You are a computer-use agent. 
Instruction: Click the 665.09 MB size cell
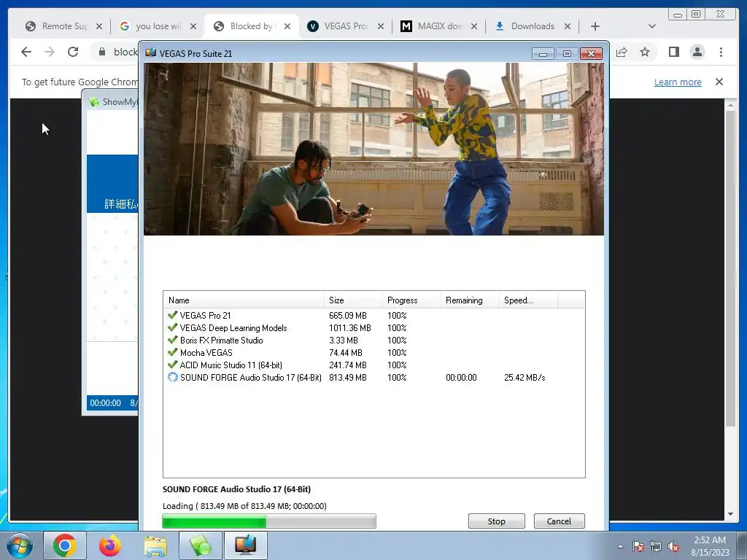[348, 315]
